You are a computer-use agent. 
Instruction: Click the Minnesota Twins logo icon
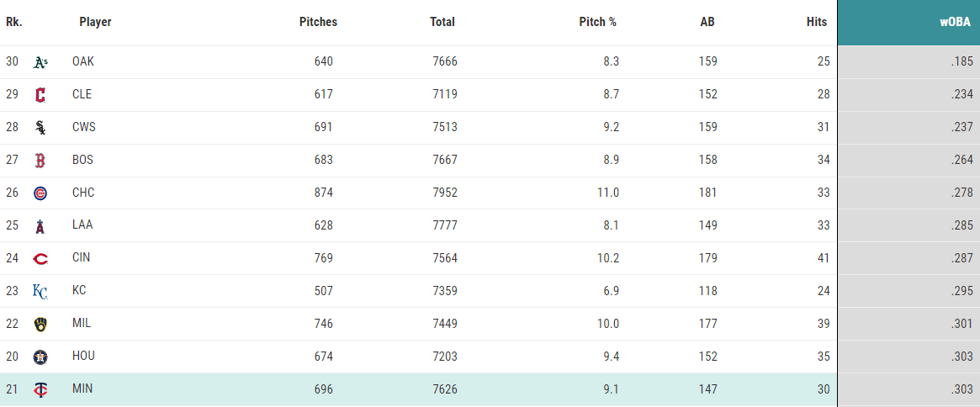[x=40, y=389]
